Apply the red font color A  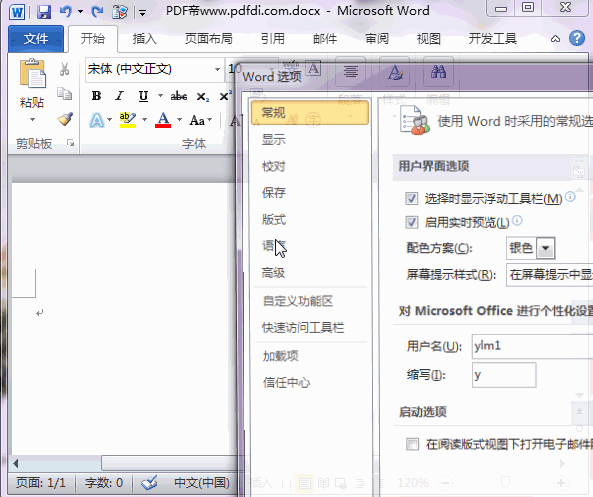point(163,120)
